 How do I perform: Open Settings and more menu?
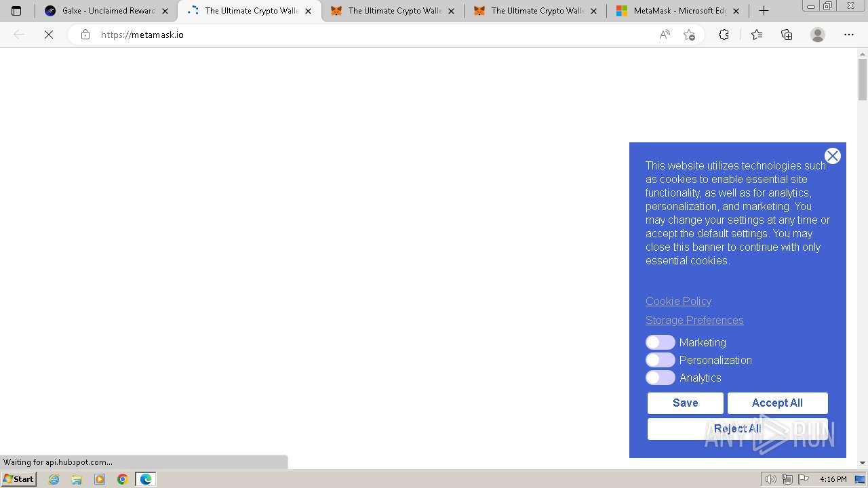tap(849, 35)
